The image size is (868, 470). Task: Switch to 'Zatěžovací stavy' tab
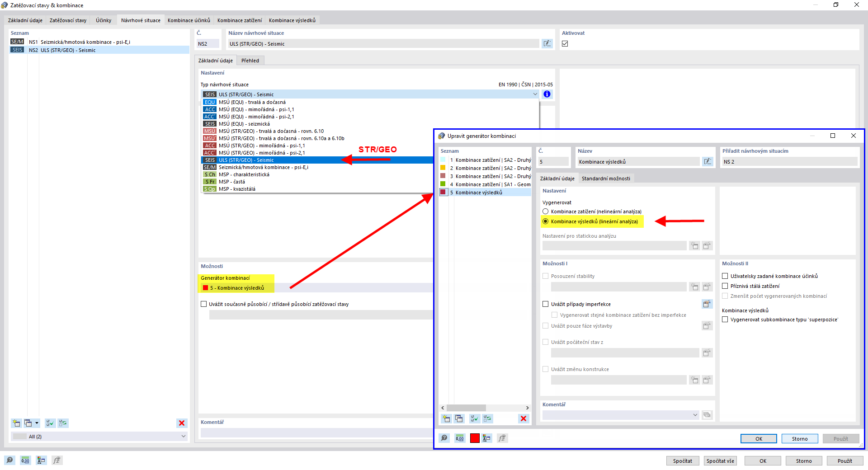tap(68, 20)
